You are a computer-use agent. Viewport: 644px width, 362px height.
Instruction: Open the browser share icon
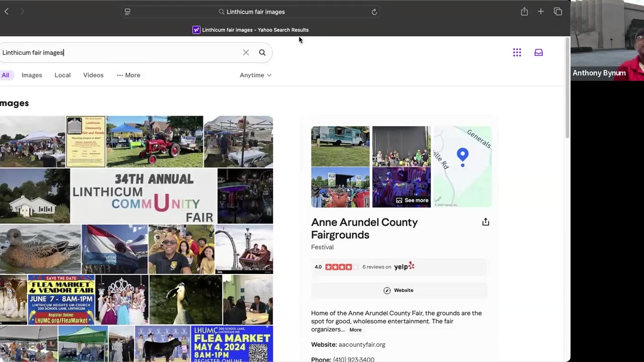pyautogui.click(x=524, y=12)
